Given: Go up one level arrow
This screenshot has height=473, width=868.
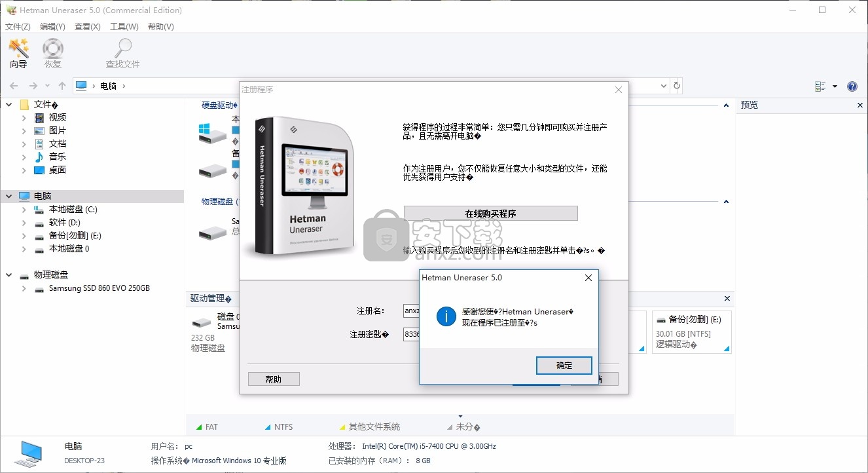Looking at the screenshot, I should coord(62,86).
